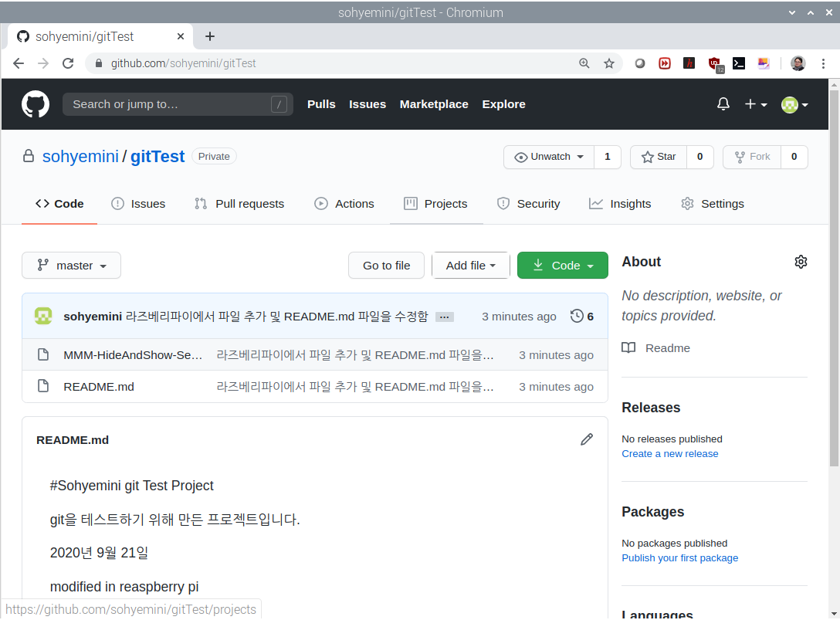This screenshot has width=840, height=620.
Task: Click Create a new release link
Action: [x=669, y=453]
